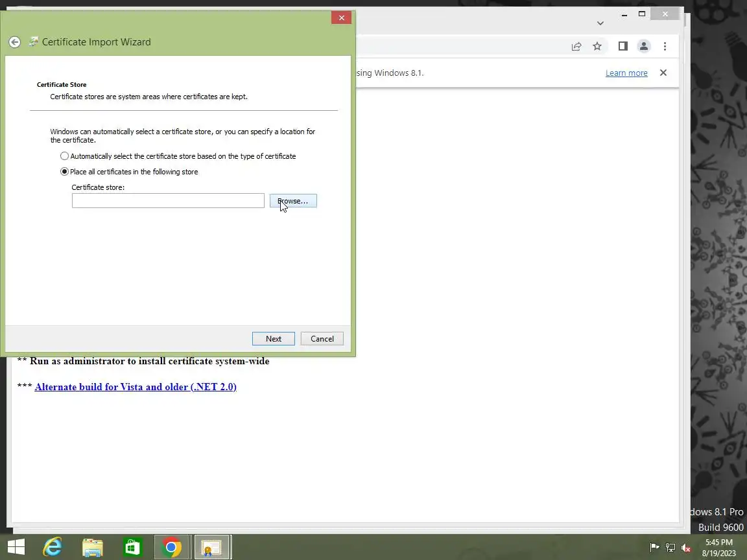Open the Learn more link in Chrome

coord(626,73)
